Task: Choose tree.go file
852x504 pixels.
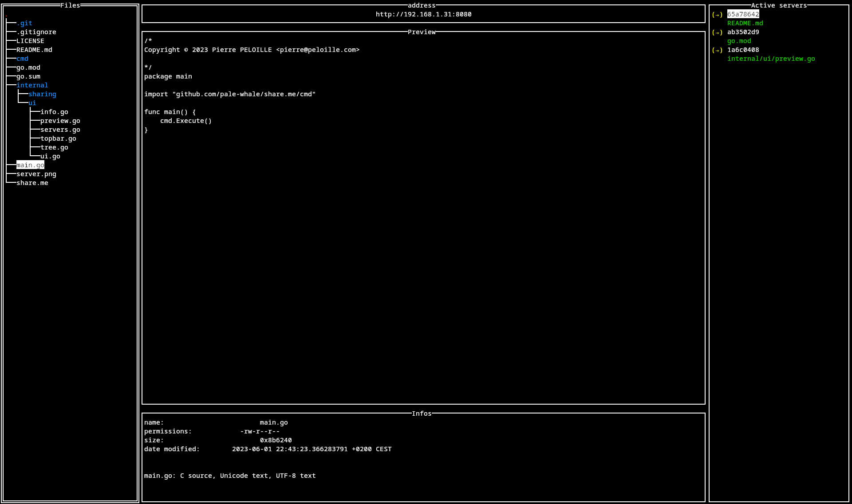Action: (54, 147)
